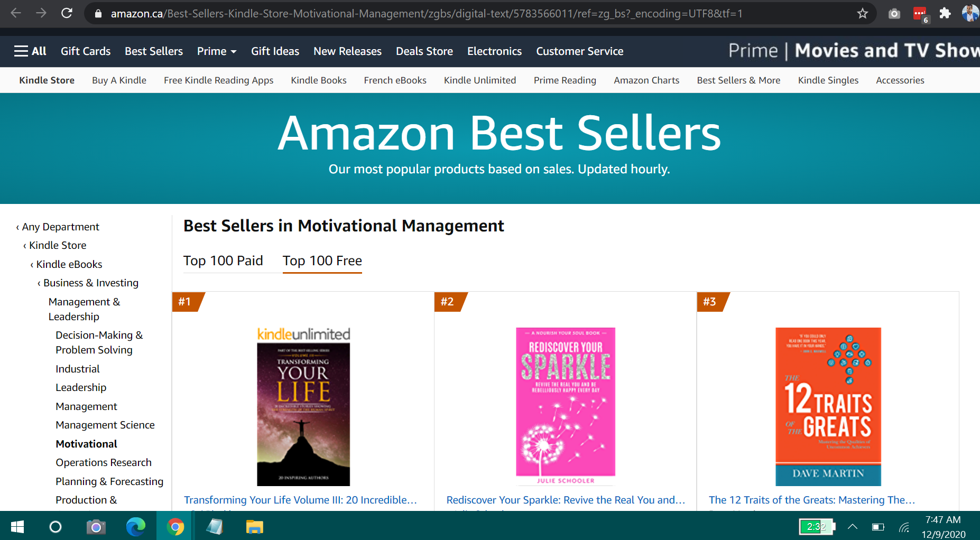Image resolution: width=980 pixels, height=540 pixels.
Task: Go back with the browser back arrow
Action: point(16,13)
